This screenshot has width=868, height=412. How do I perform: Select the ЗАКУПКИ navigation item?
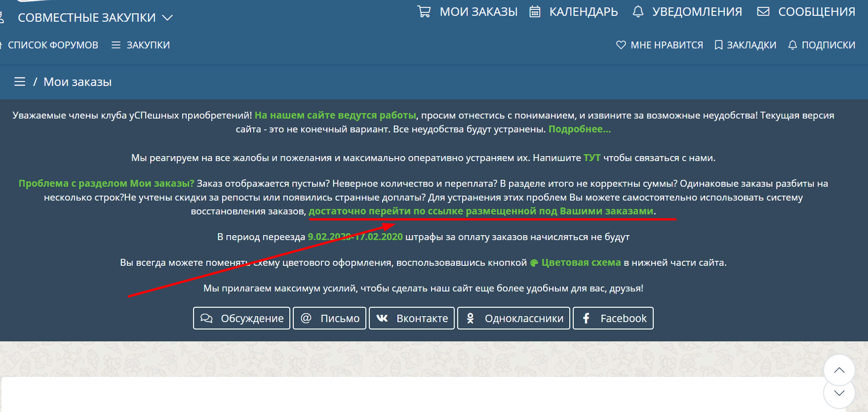[148, 45]
